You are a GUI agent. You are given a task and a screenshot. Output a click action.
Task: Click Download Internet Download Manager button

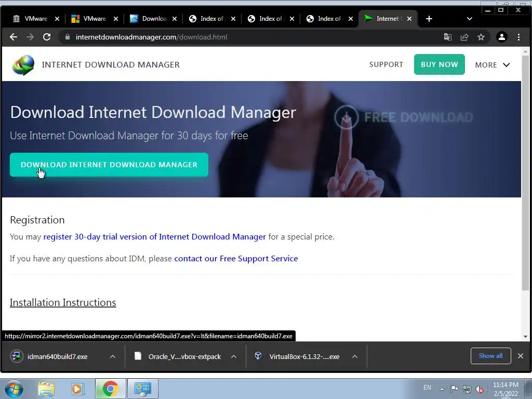pos(109,165)
